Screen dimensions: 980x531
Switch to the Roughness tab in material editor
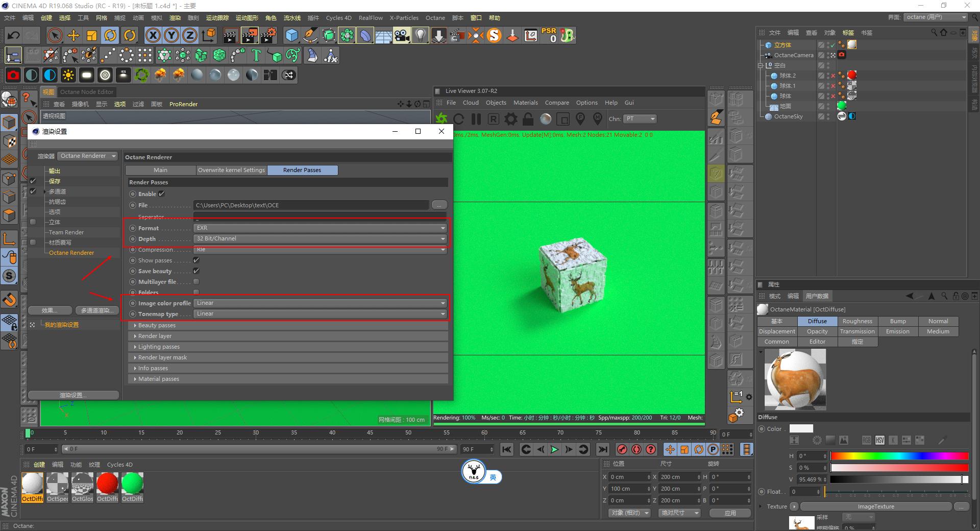(857, 321)
